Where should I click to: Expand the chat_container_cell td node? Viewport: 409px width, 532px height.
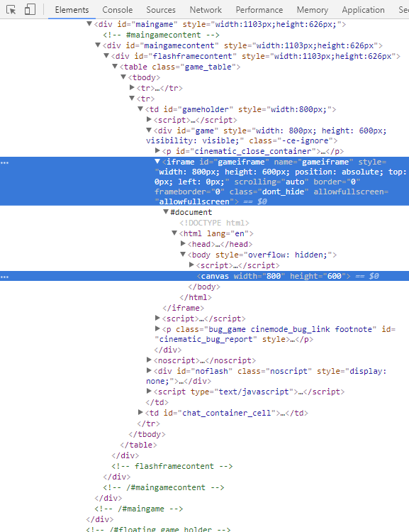point(140,412)
